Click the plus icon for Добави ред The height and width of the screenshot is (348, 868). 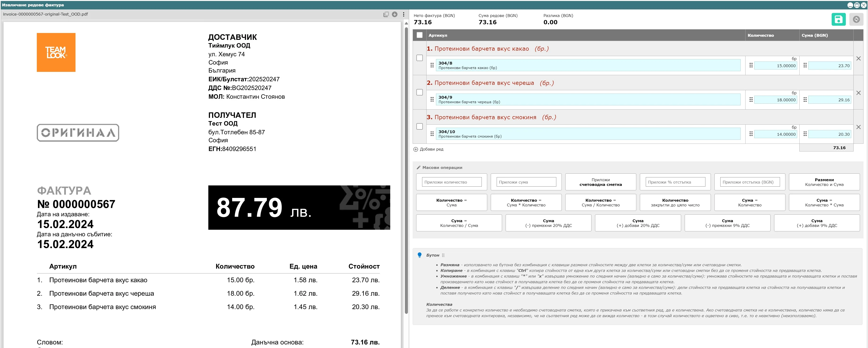pos(415,149)
